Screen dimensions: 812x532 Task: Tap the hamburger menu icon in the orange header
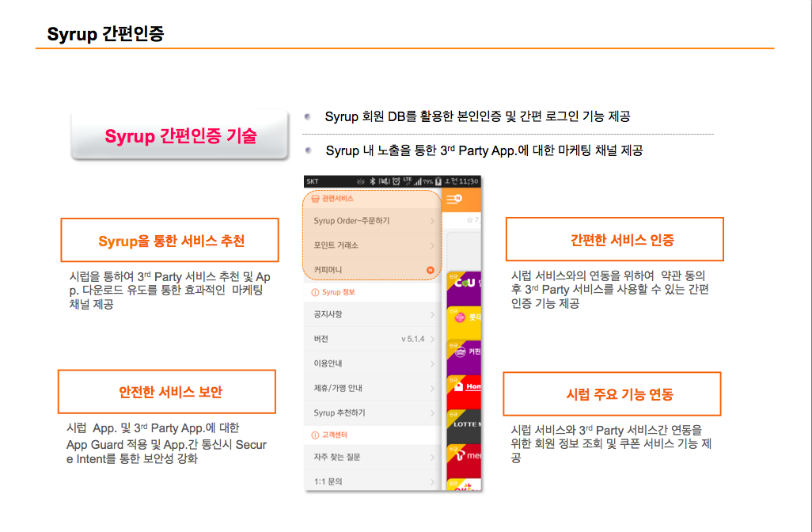click(453, 199)
